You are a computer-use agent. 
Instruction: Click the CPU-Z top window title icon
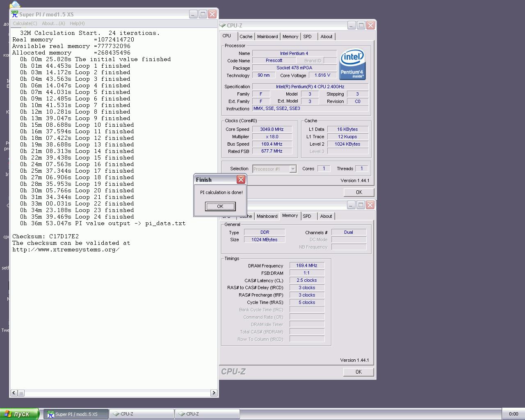coord(223,25)
